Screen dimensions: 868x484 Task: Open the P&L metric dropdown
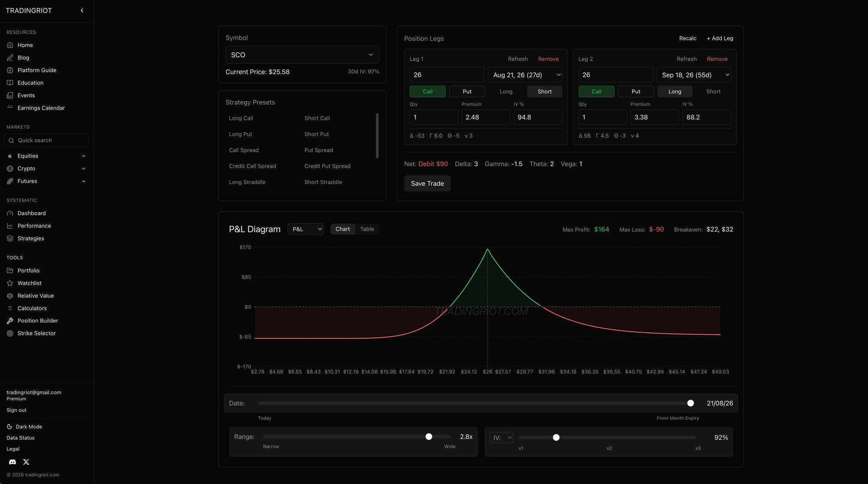[x=306, y=229]
